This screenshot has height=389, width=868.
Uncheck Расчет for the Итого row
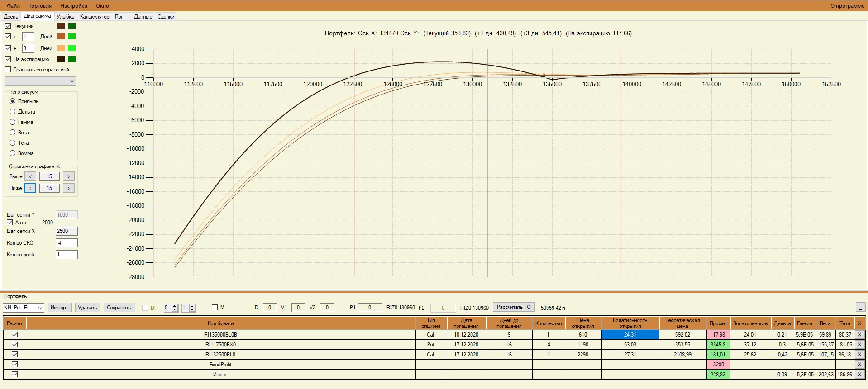(x=14, y=375)
